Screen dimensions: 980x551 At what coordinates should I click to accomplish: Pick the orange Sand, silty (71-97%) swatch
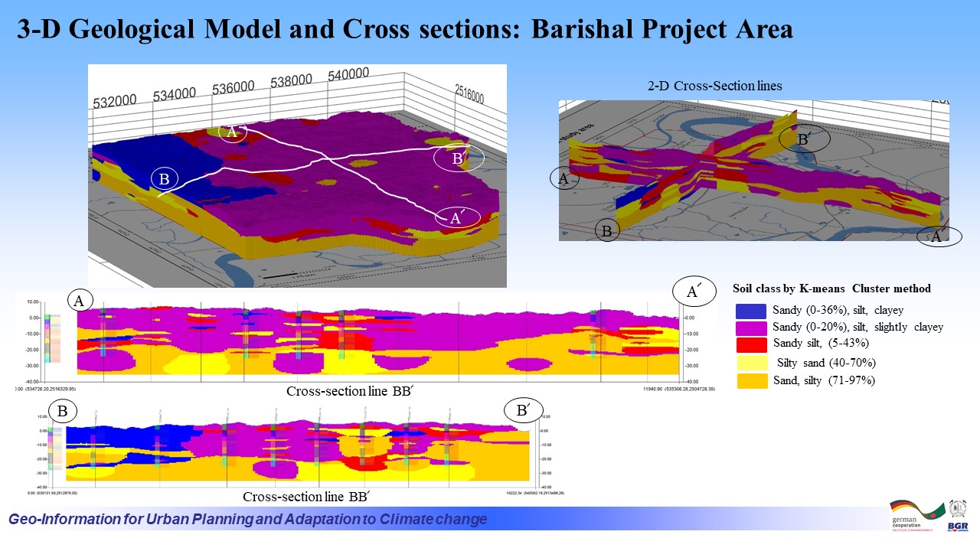751,380
